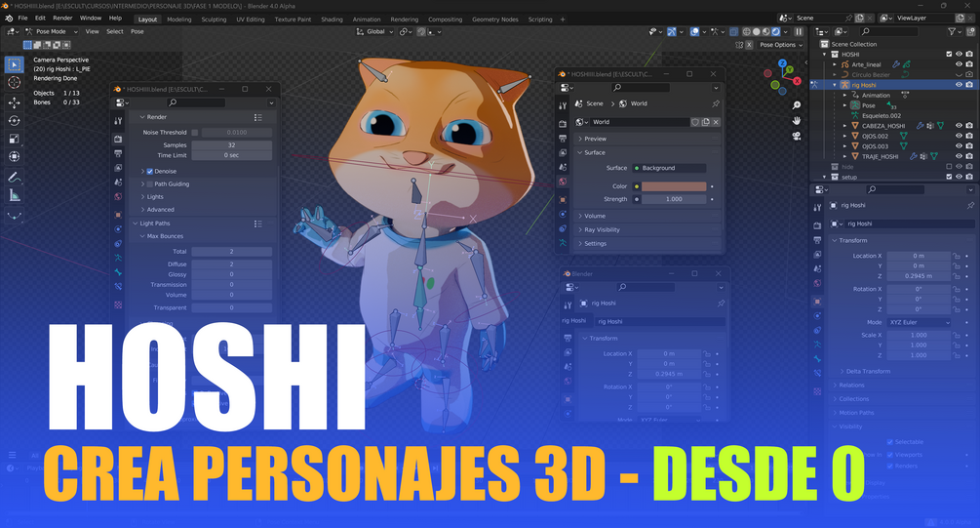This screenshot has width=980, height=528.
Task: Open the Render tab icon in the Render properties window
Action: (x=118, y=139)
